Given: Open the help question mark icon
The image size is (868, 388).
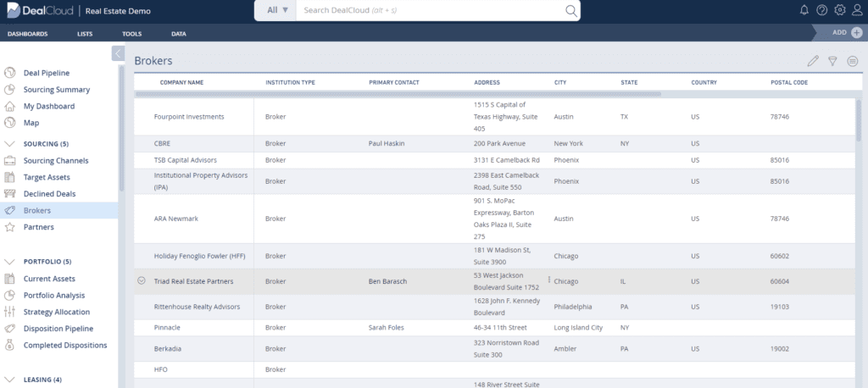Looking at the screenshot, I should click(x=822, y=10).
